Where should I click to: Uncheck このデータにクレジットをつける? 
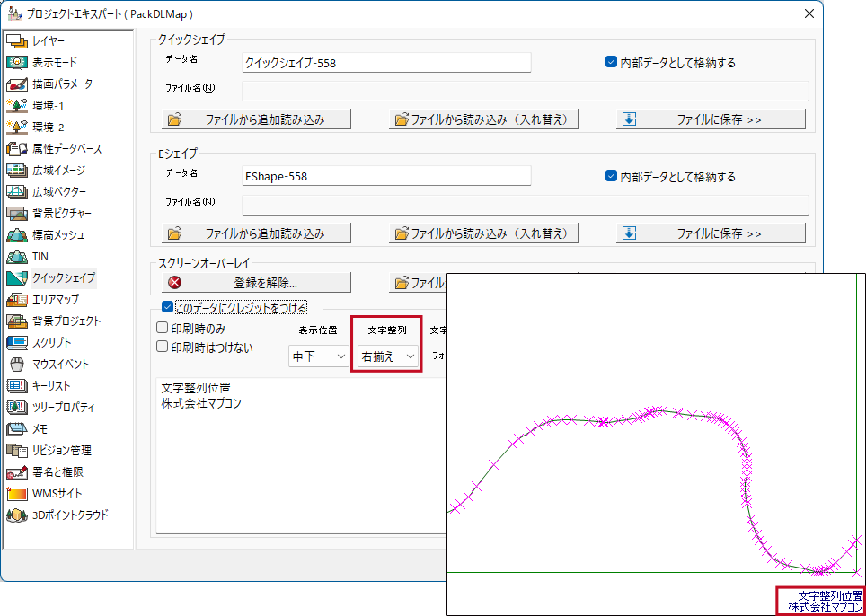167,306
